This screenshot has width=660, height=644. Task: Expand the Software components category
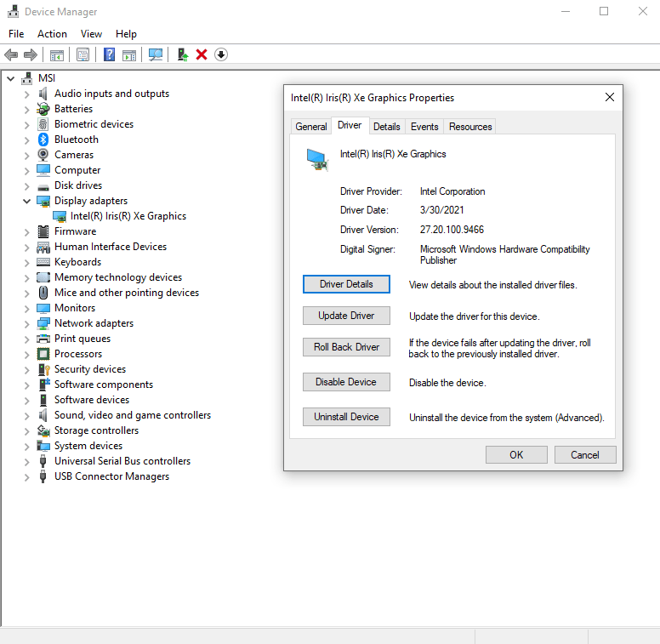click(x=27, y=385)
